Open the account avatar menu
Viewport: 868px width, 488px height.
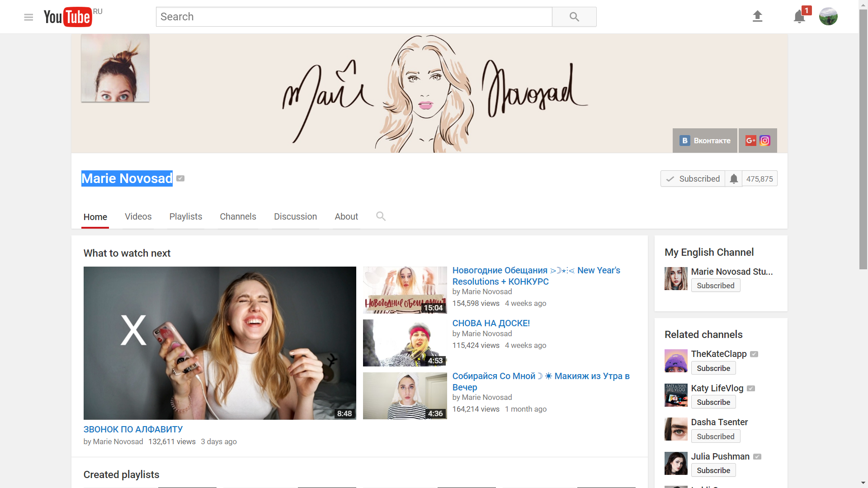coord(828,16)
